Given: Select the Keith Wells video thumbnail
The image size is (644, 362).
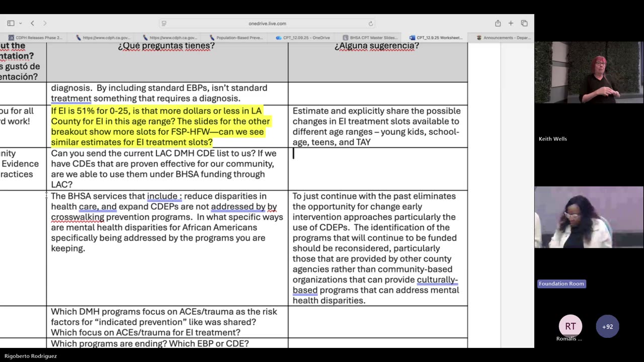Looking at the screenshot, I should pos(589,73).
